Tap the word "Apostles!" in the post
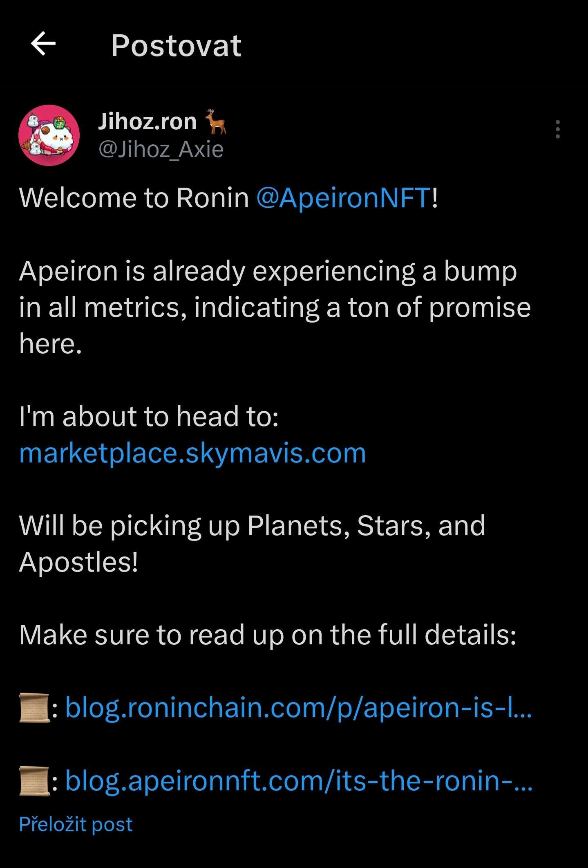The width and height of the screenshot is (588, 868). click(78, 562)
